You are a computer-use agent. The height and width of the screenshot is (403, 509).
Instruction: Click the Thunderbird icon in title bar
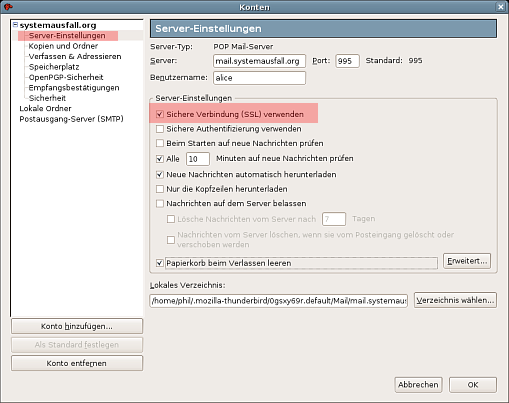[x=8, y=7]
